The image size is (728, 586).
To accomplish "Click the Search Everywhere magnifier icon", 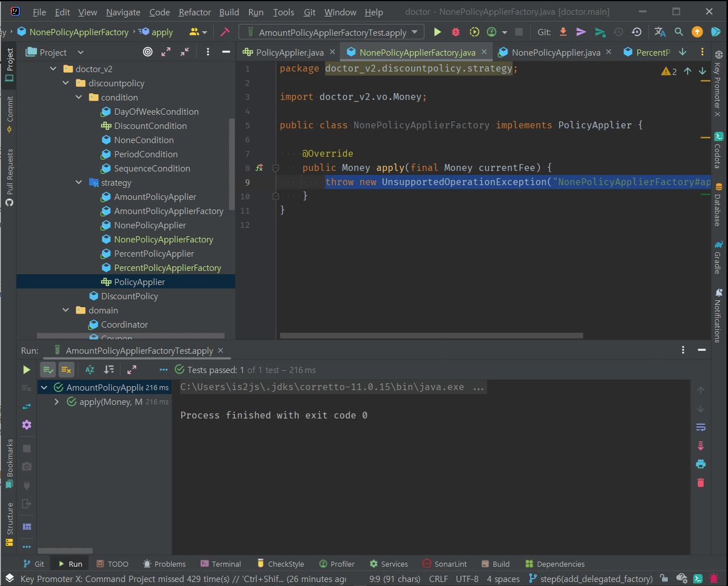I will 679,32.
